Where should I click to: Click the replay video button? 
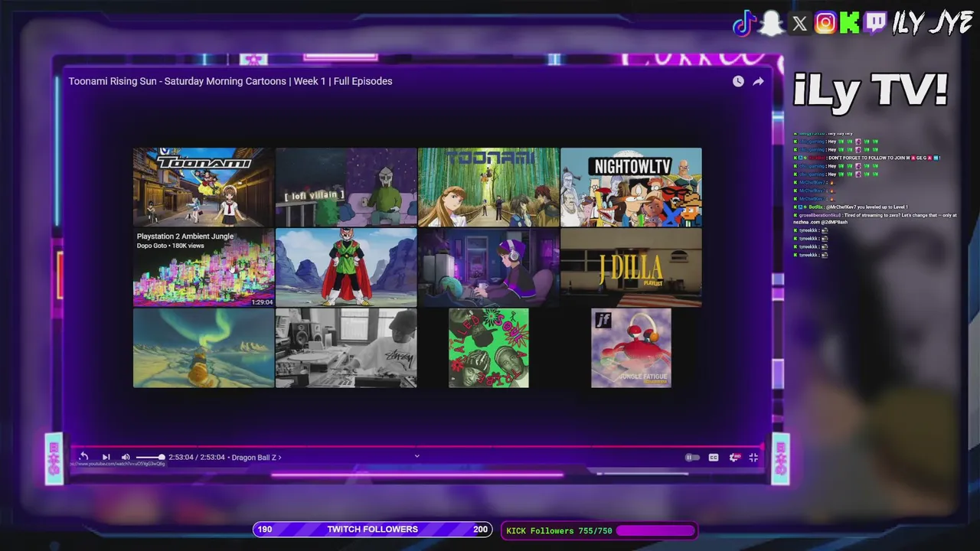tap(84, 457)
